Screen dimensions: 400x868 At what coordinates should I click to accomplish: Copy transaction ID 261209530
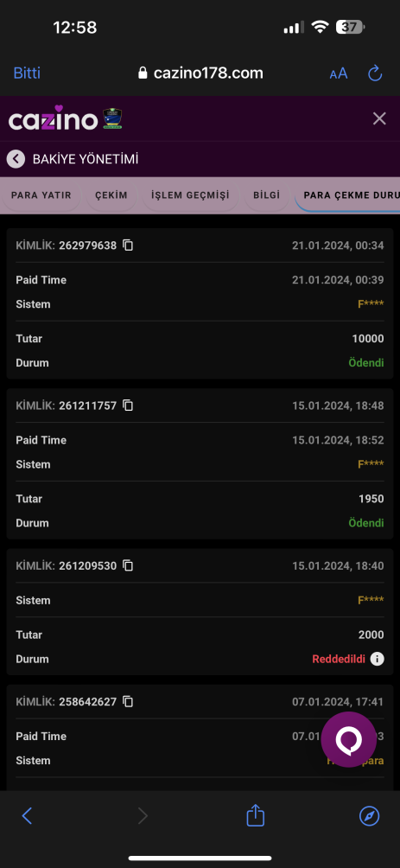click(x=128, y=565)
